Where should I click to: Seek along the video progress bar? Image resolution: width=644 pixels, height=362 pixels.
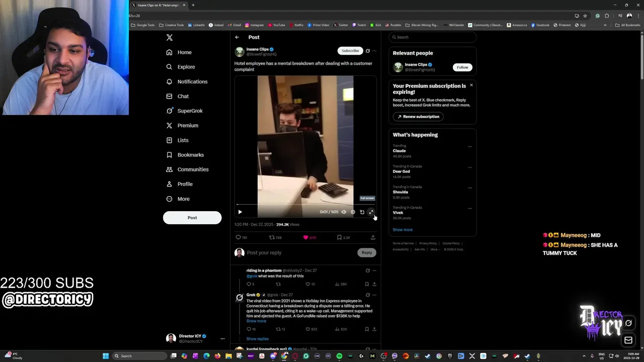[x=305, y=205]
